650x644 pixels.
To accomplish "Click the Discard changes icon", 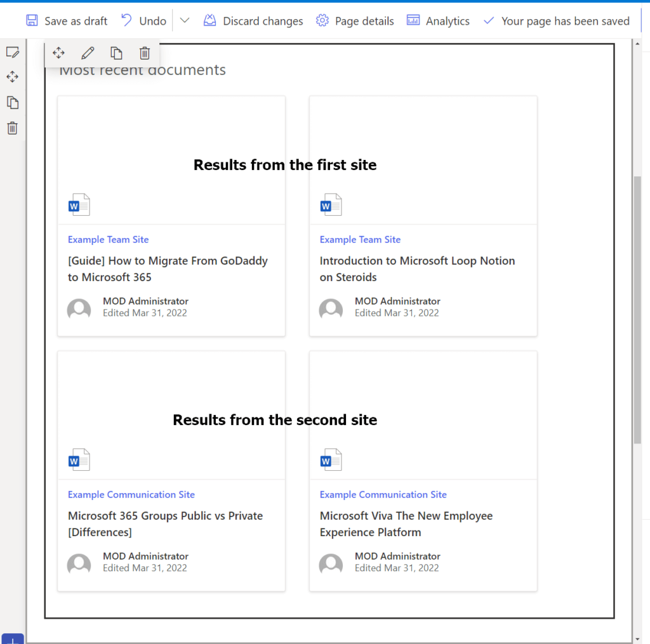I will (x=209, y=20).
